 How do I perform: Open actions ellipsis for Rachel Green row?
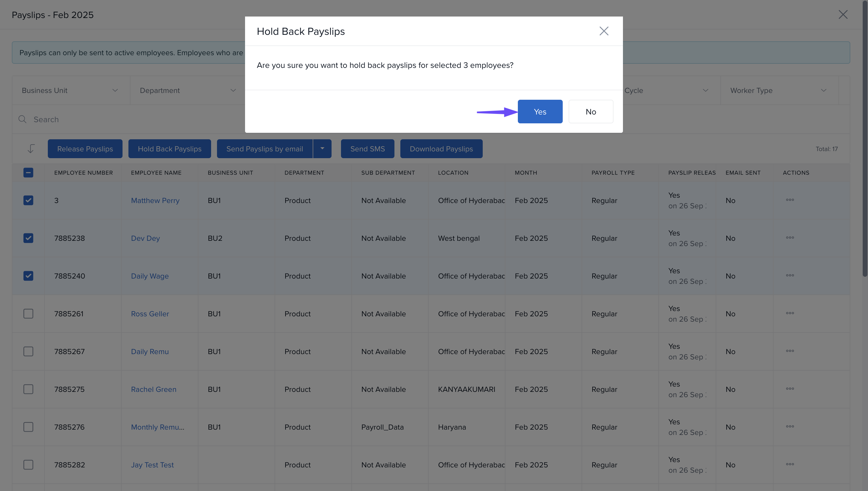[790, 389]
